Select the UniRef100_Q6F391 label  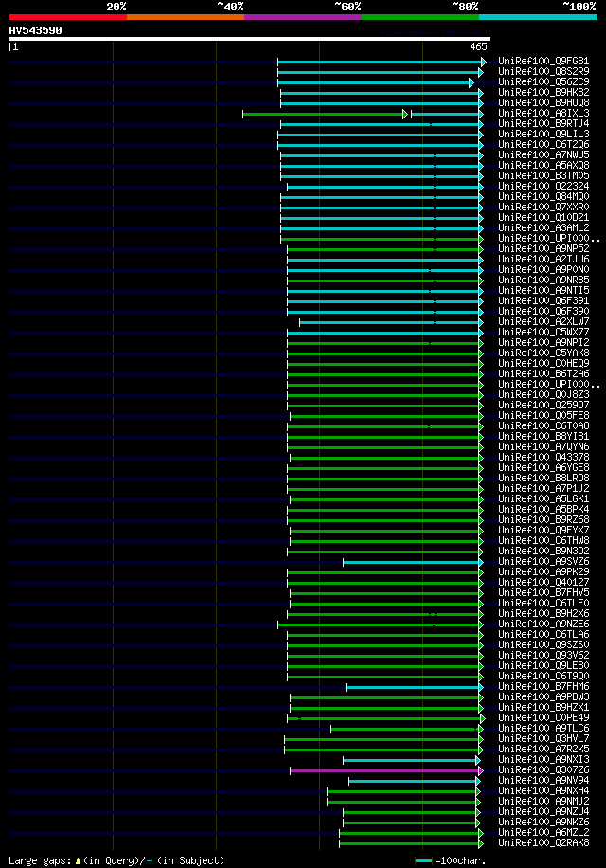click(544, 301)
